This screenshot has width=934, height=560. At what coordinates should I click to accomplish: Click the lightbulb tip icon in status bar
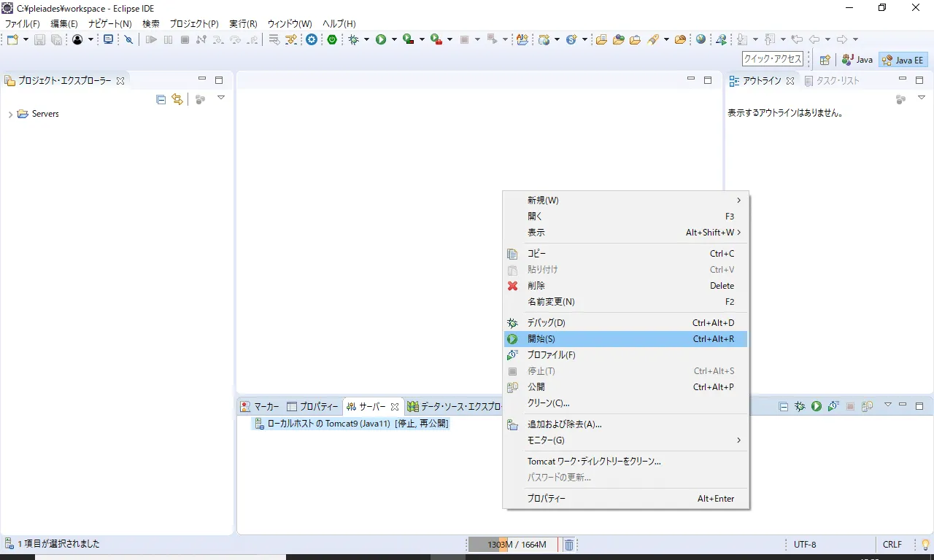click(926, 544)
